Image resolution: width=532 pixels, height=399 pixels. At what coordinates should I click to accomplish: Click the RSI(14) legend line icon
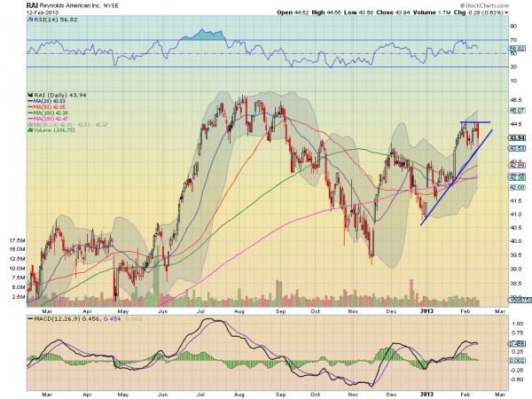[30, 20]
